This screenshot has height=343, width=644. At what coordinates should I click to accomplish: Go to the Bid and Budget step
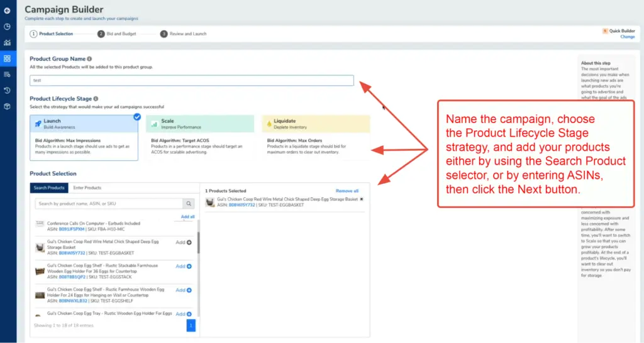pos(117,34)
